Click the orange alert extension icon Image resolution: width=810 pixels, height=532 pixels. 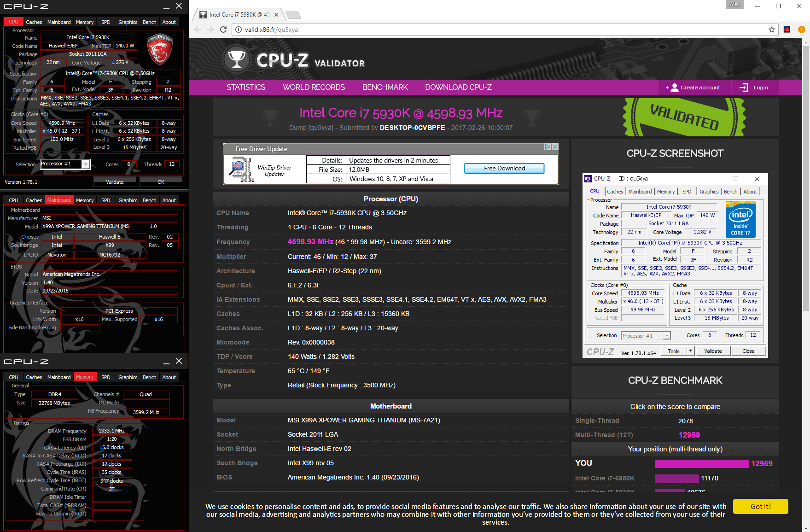tap(802, 29)
